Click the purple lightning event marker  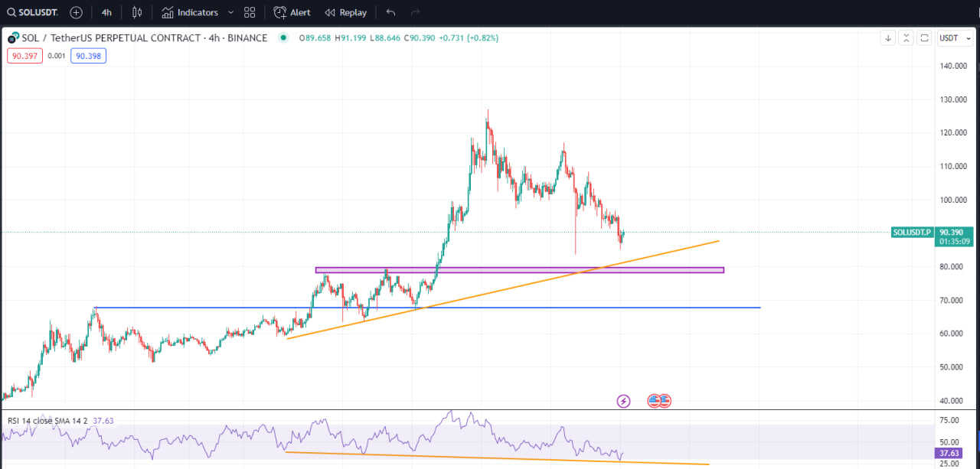[623, 401]
